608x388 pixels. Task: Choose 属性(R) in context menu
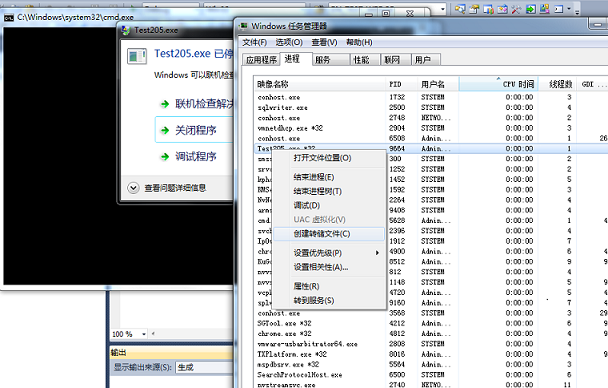point(330,286)
